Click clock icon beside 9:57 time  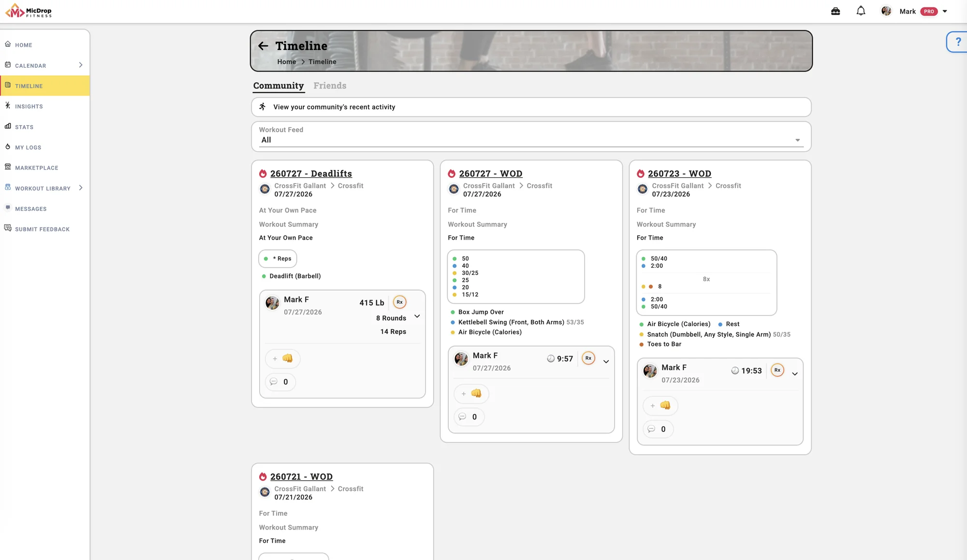point(551,359)
